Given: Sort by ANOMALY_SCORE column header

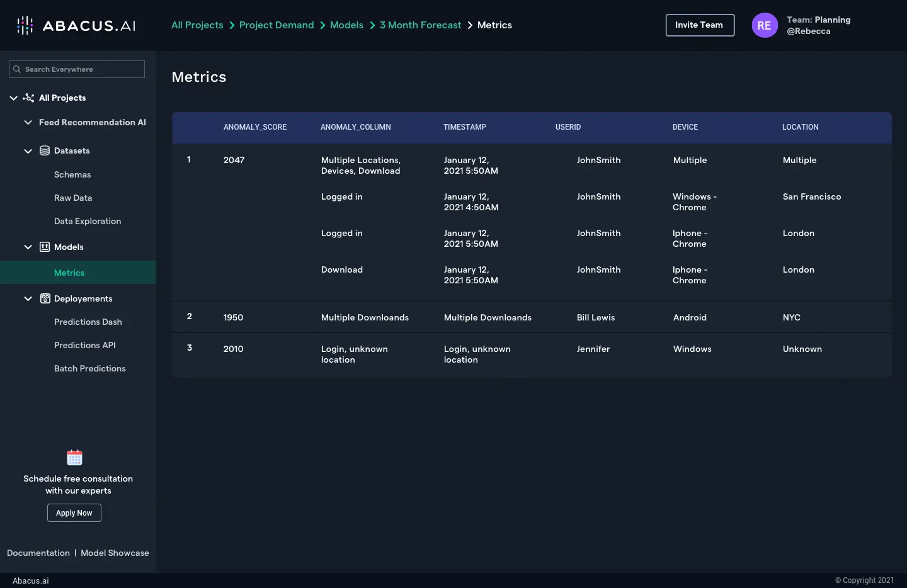Looking at the screenshot, I should point(254,127).
